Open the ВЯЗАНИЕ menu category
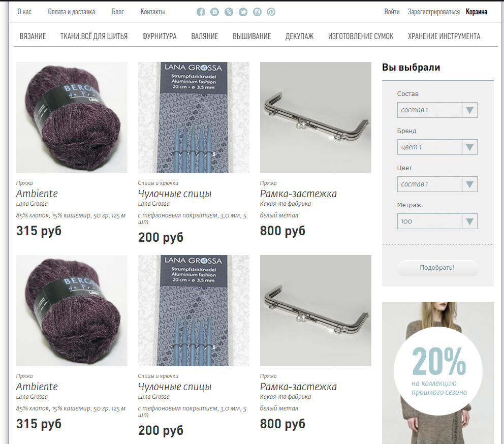 (x=33, y=37)
